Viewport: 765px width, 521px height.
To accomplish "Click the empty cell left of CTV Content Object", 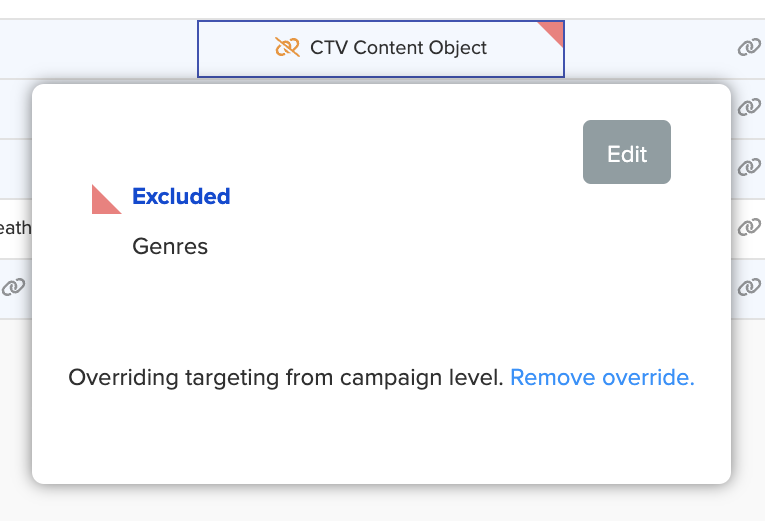I will pyautogui.click(x=100, y=48).
